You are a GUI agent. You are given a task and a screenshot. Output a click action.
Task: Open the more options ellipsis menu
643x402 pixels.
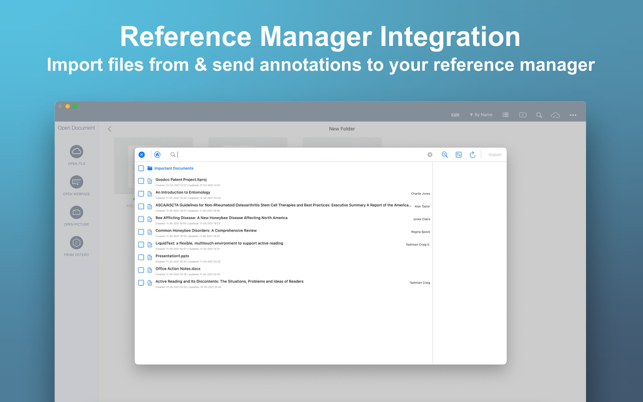pos(573,115)
